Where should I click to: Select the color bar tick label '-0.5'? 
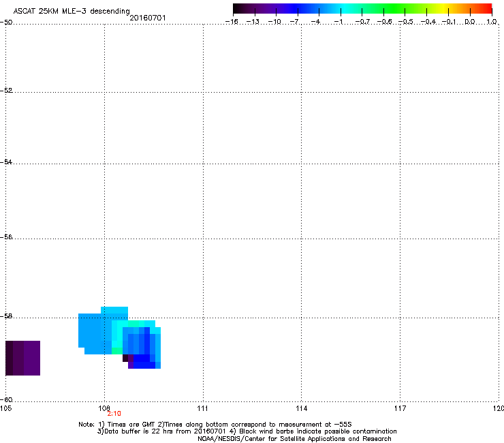pos(406,22)
